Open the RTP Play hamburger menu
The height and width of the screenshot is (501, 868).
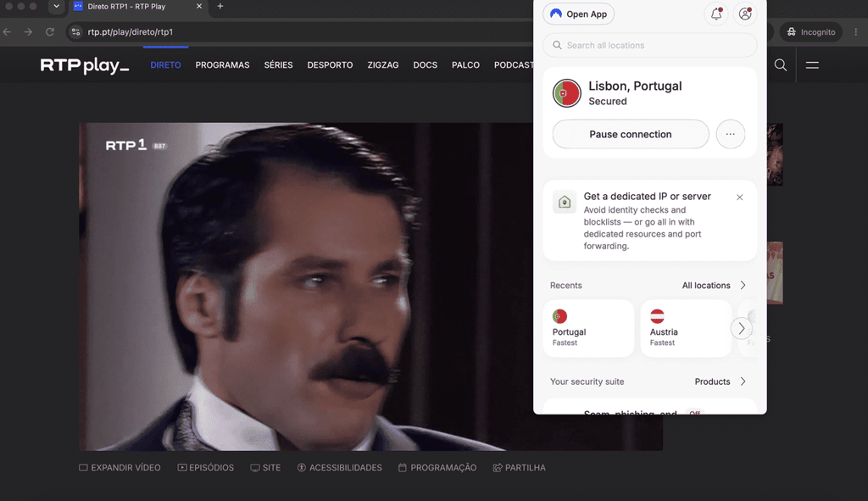812,64
